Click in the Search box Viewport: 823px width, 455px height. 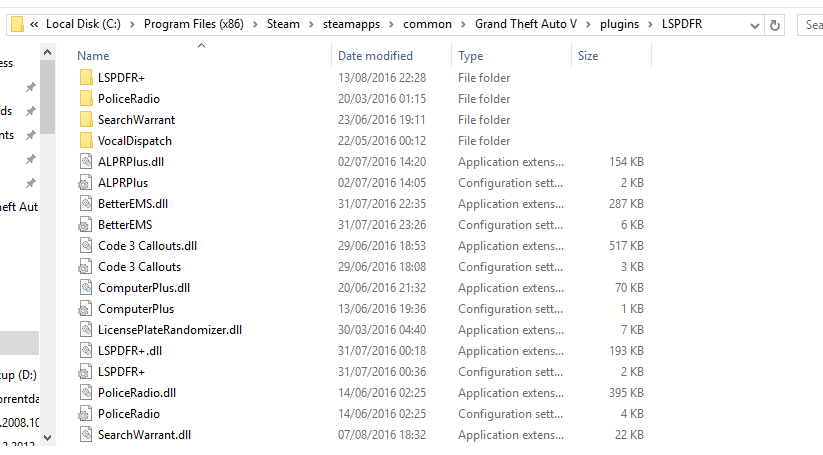810,25
